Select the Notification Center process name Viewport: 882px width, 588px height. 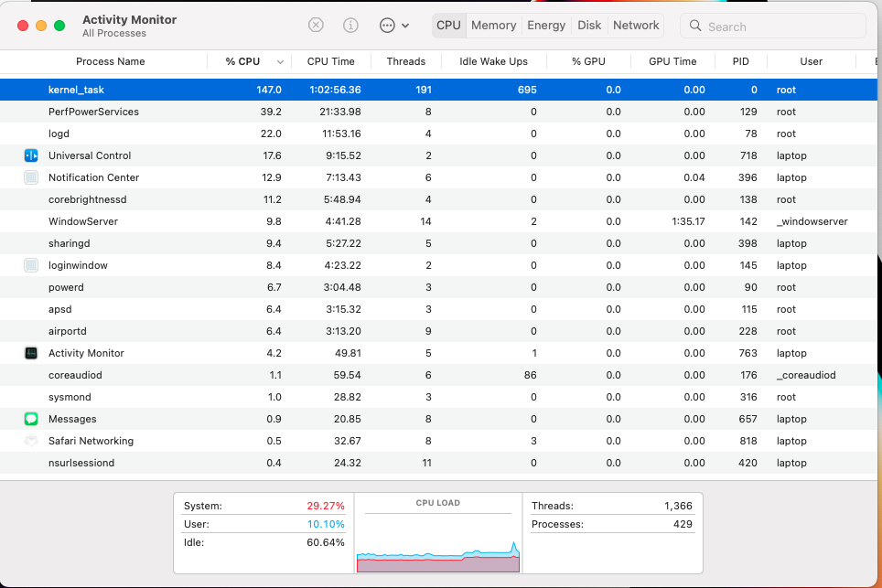[x=93, y=177]
